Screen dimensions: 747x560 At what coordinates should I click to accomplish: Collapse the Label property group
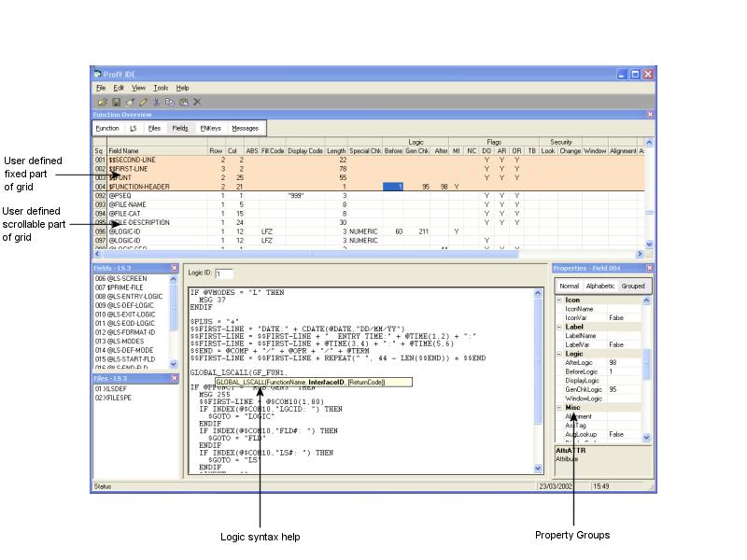[x=559, y=328]
